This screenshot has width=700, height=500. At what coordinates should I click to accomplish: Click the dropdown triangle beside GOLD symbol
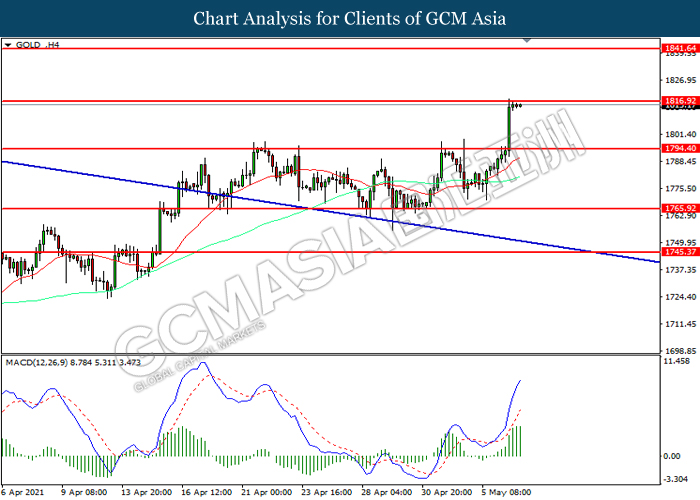coord(8,45)
